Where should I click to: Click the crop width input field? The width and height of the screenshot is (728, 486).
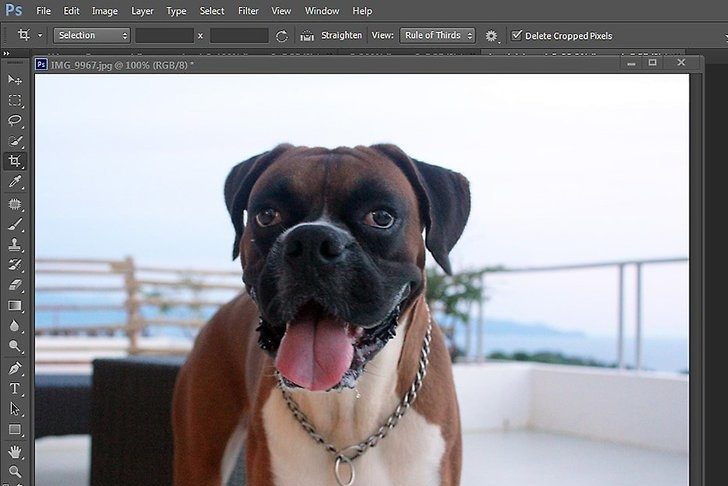[164, 35]
